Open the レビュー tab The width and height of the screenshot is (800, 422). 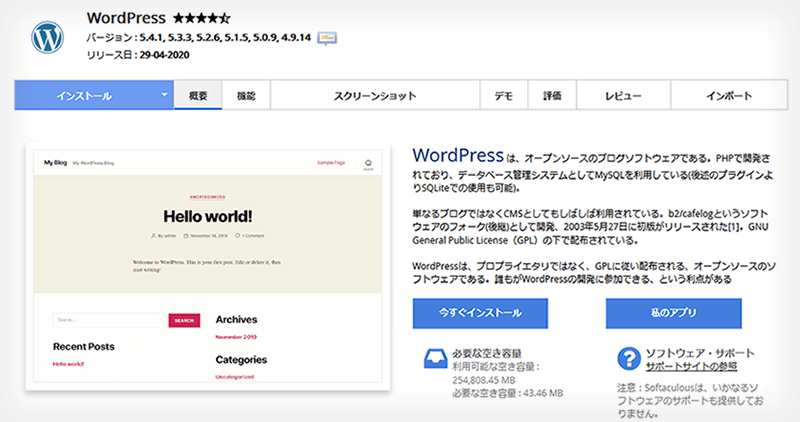click(623, 95)
